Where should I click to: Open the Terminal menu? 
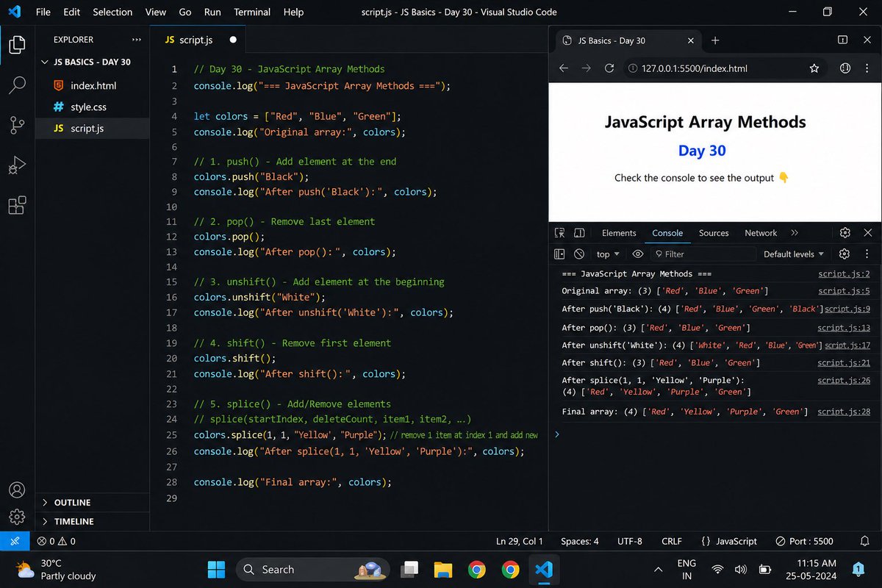pos(252,12)
